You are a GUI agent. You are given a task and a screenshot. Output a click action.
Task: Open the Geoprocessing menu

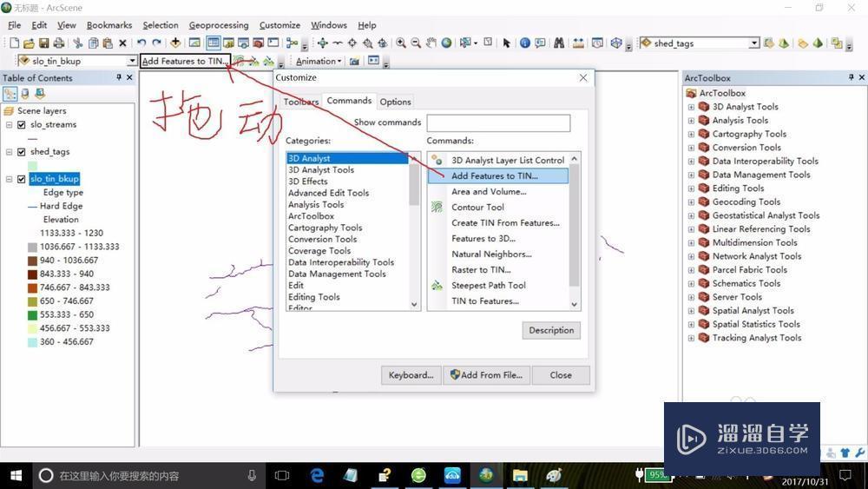tap(219, 25)
